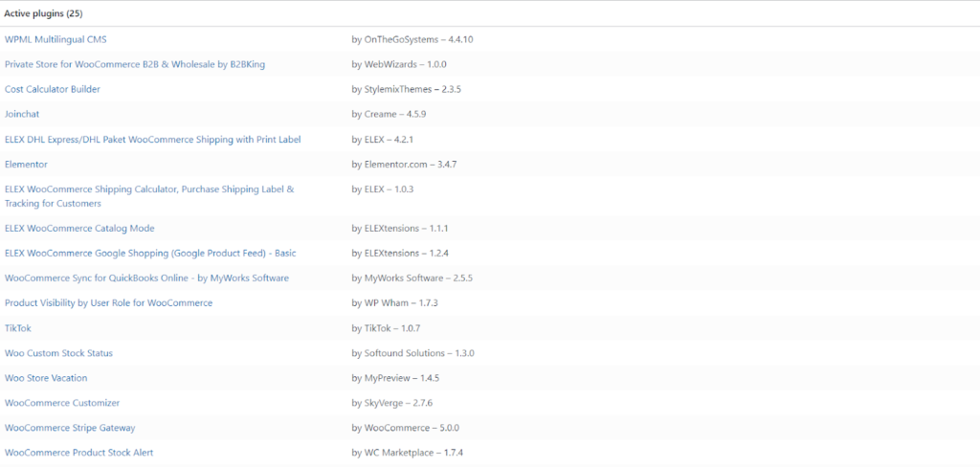Open the WooCommerce Customizer plugin link
Image resolution: width=980 pixels, height=467 pixels.
62,402
